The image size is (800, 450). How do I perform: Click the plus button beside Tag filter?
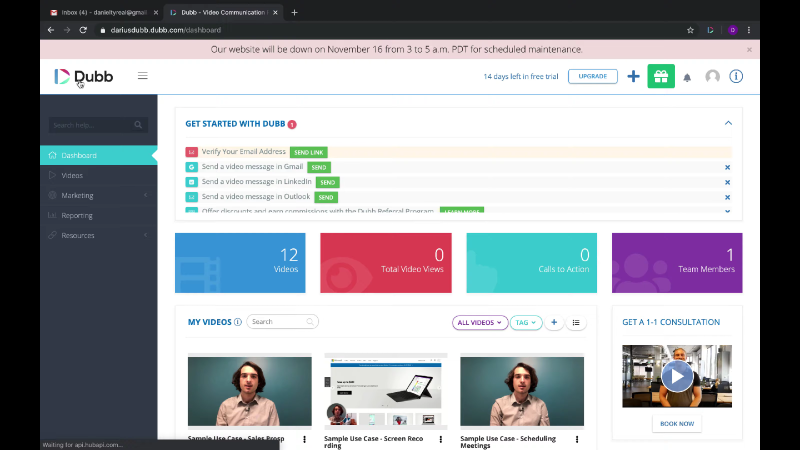pos(554,322)
